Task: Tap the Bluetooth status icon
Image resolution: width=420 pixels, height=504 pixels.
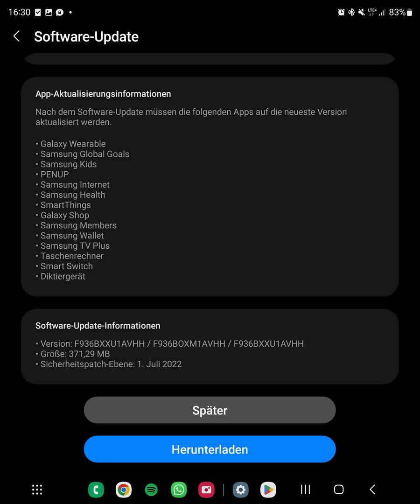Action: click(x=351, y=12)
